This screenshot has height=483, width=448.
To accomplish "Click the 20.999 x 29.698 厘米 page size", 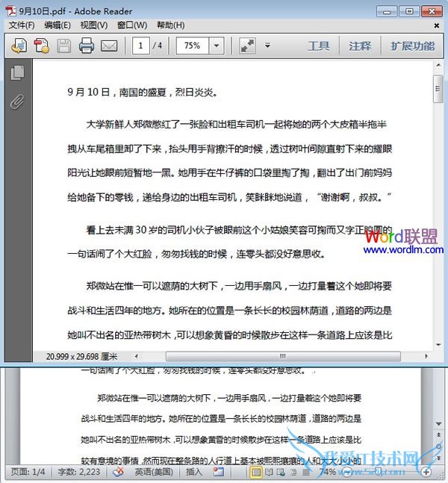I will pos(81,357).
